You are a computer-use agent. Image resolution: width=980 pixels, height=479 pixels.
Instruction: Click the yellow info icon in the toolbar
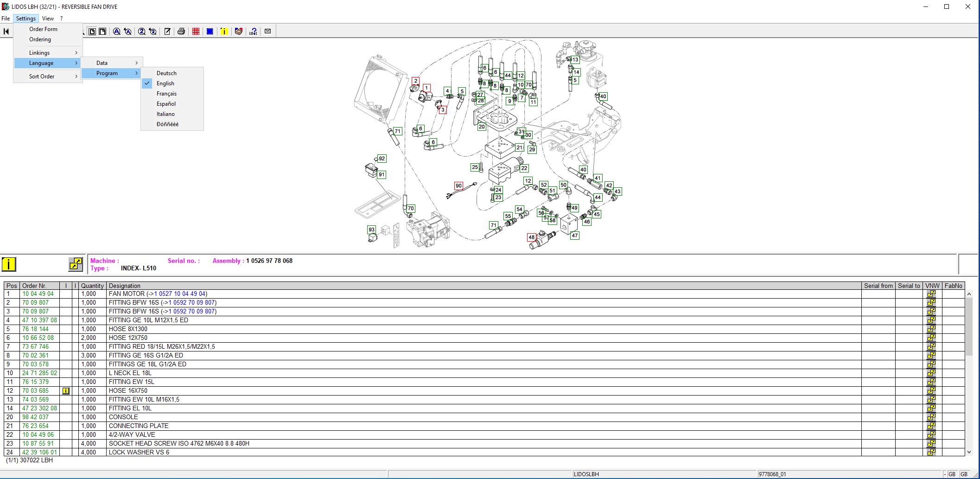click(x=224, y=32)
